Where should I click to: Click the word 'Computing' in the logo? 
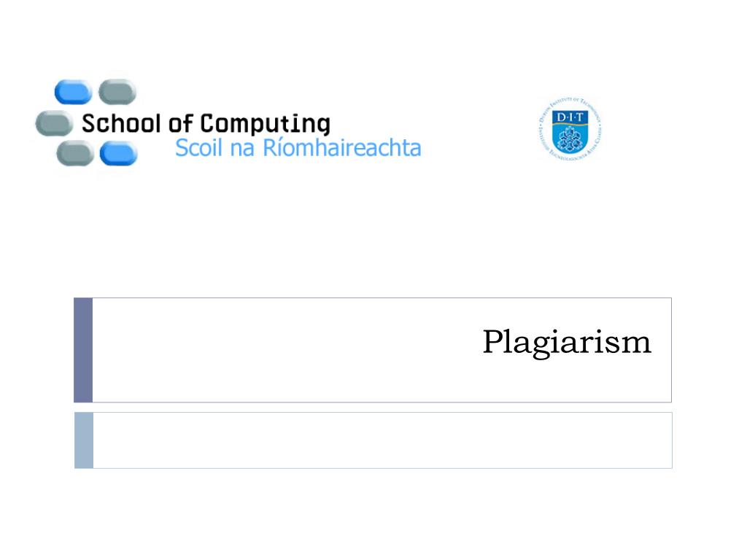265,124
